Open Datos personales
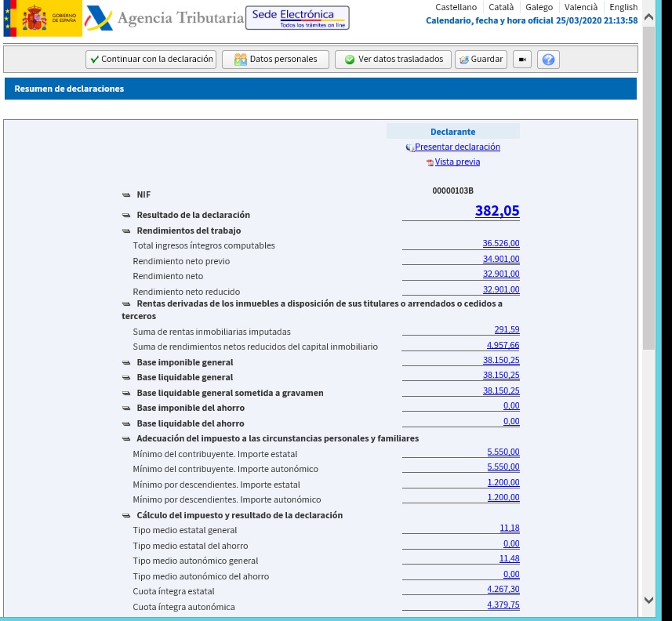The height and width of the screenshot is (621, 672). click(x=275, y=60)
